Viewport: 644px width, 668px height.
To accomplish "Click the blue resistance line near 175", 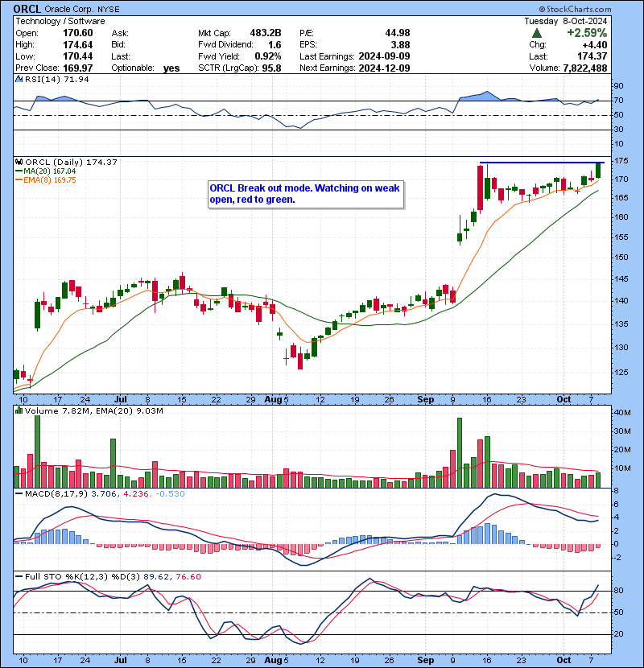I will point(542,163).
